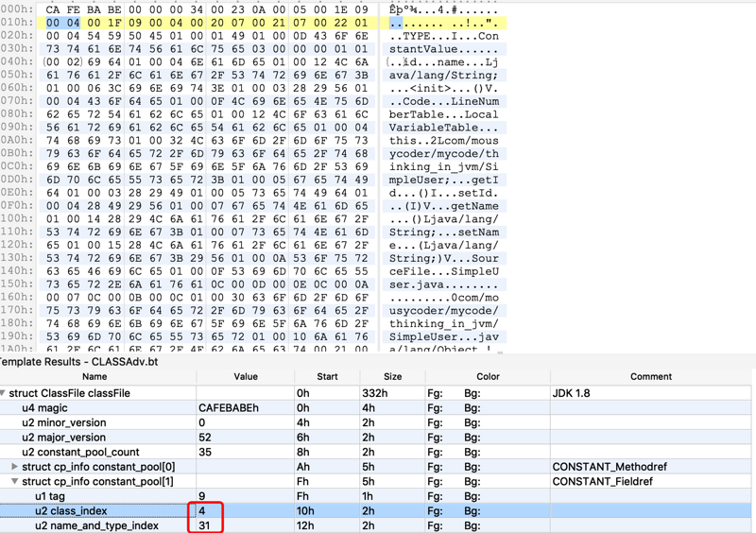Click the ASCII text '..(I)V...getName'
756x533 pixels.
444,206
